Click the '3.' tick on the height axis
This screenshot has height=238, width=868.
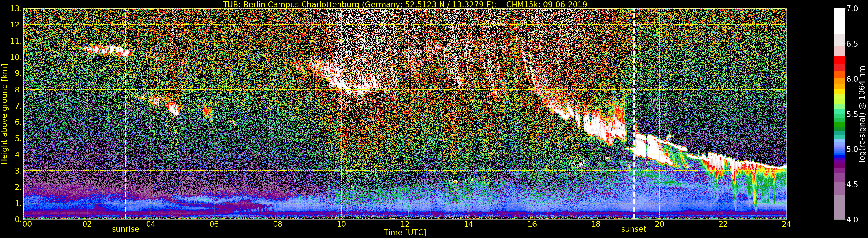point(18,171)
